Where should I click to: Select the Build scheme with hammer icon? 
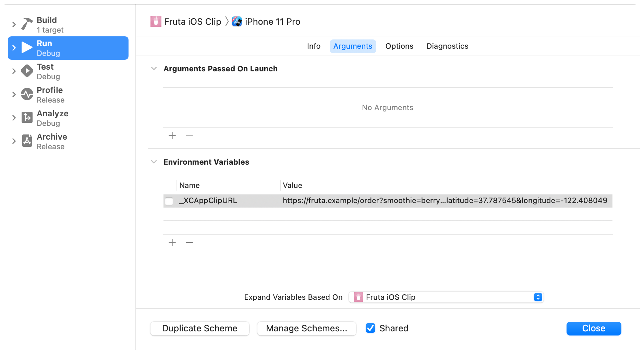[27, 24]
